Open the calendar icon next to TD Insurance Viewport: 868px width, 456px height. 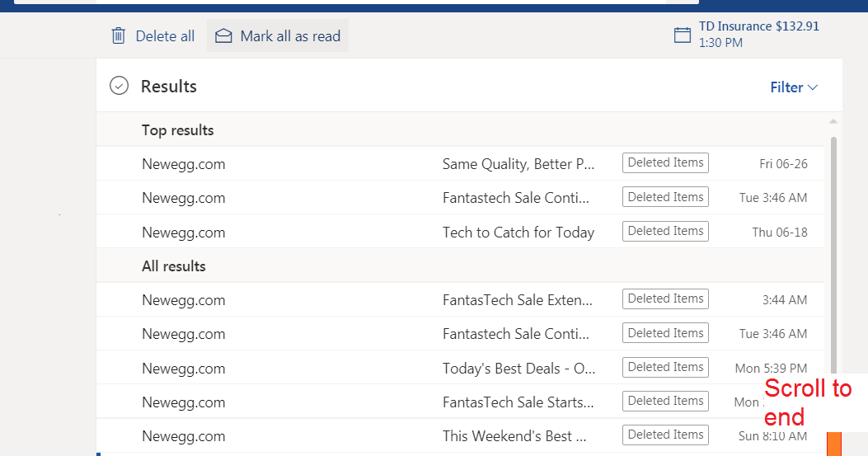point(682,35)
